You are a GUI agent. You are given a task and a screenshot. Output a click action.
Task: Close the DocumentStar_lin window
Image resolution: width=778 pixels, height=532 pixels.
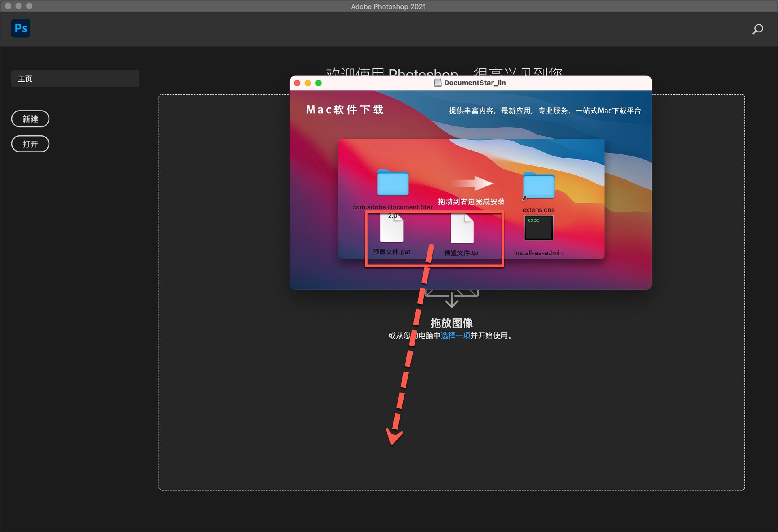click(297, 83)
